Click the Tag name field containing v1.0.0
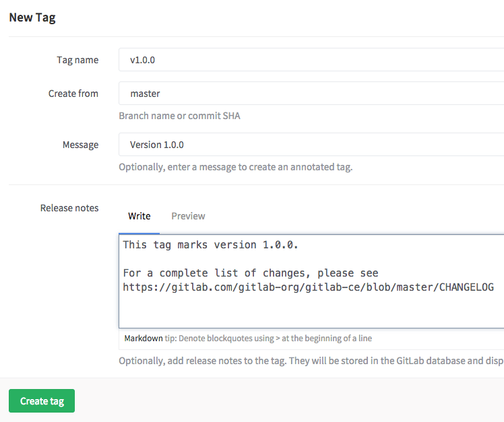 (x=310, y=60)
